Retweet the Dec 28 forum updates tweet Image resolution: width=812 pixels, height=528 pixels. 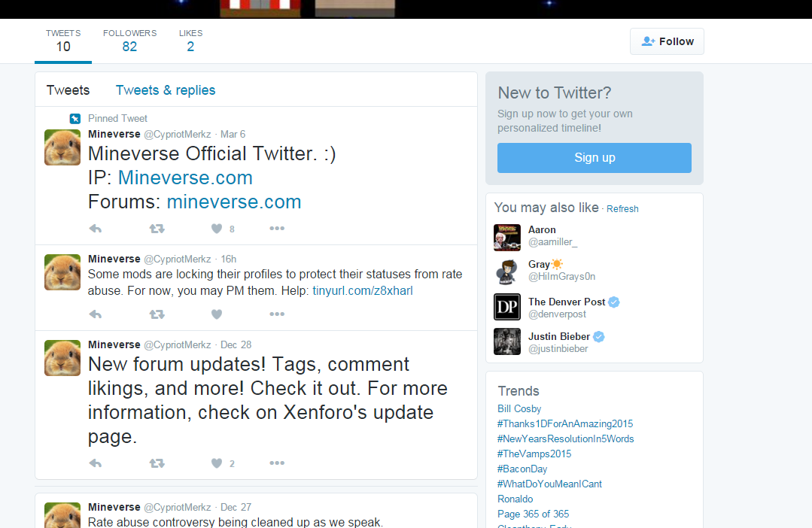pos(157,463)
